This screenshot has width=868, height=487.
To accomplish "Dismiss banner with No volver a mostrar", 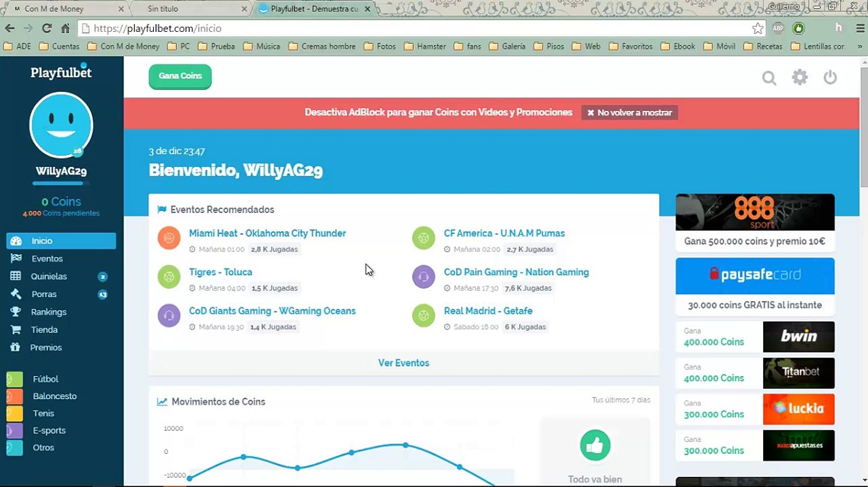I will [630, 112].
